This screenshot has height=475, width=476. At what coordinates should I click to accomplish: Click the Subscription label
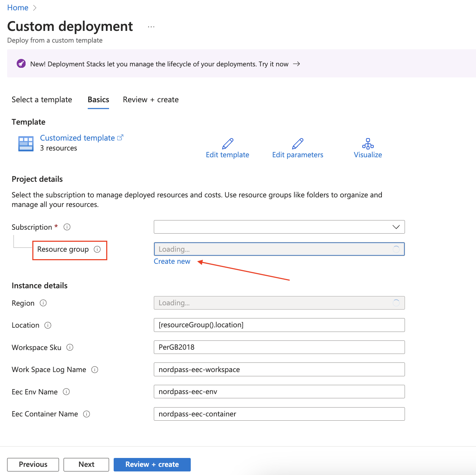click(x=32, y=227)
